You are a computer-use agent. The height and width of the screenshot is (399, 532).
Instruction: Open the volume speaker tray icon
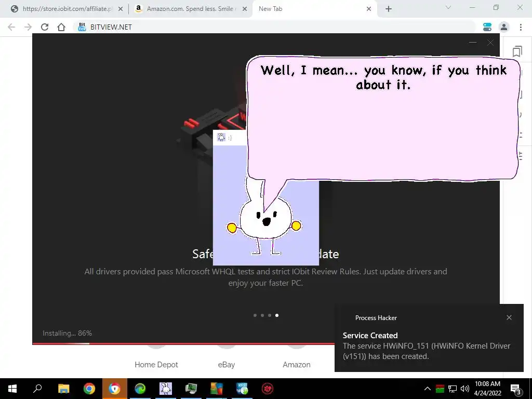465,389
